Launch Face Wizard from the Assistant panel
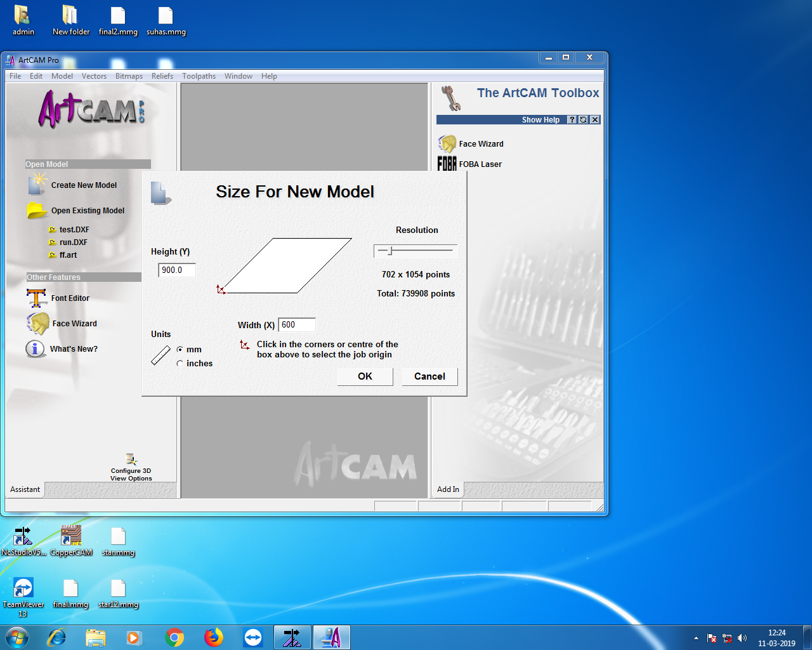 [x=74, y=324]
